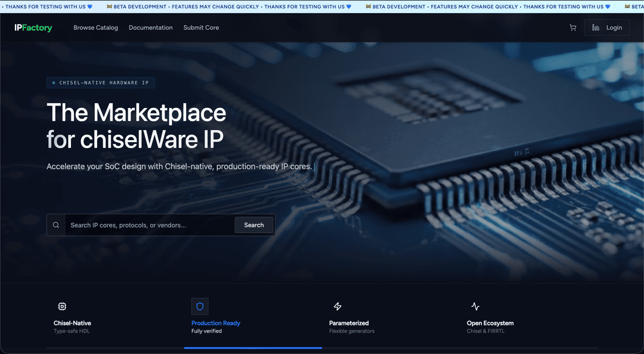
Task: Select the Production Ready shield icon
Action: (200, 306)
